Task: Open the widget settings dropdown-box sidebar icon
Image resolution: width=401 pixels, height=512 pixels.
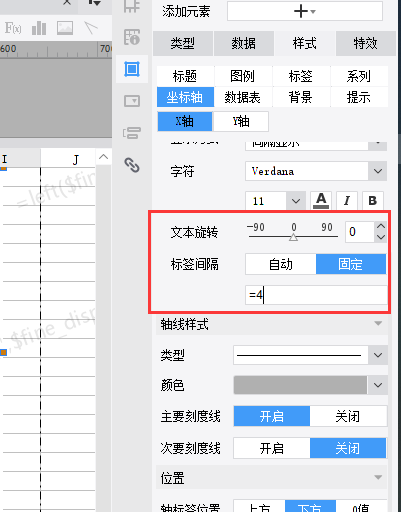Action: (x=132, y=101)
